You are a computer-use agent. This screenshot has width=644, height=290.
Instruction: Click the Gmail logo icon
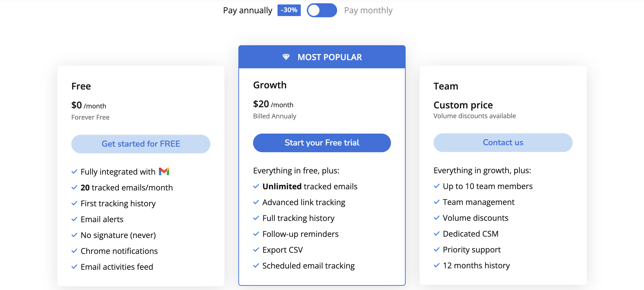164,171
